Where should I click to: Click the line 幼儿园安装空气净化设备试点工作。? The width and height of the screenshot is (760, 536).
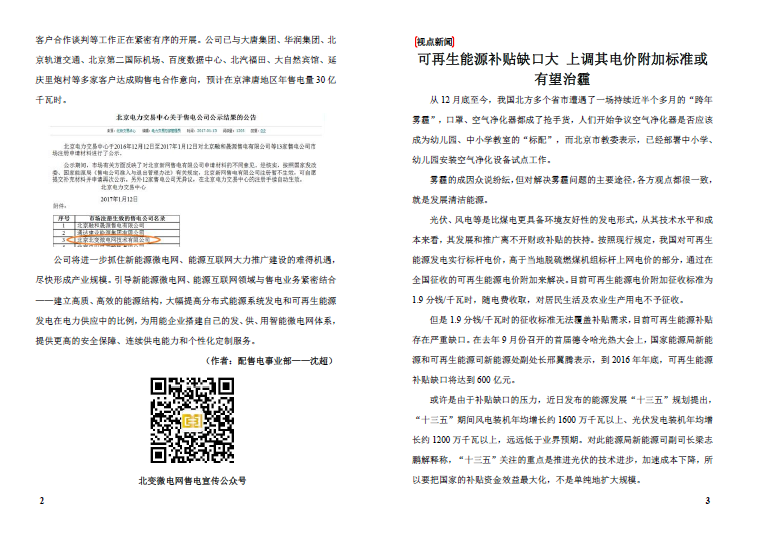(x=482, y=160)
